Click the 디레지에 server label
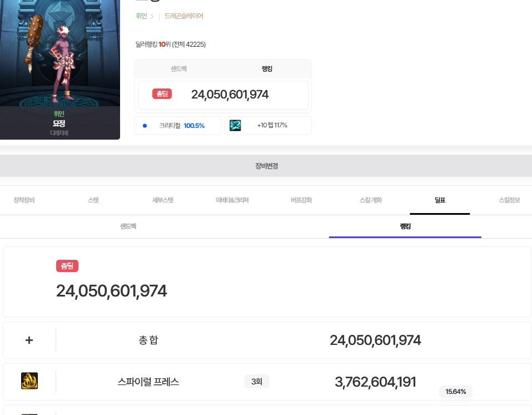532x415 pixels. (59, 133)
